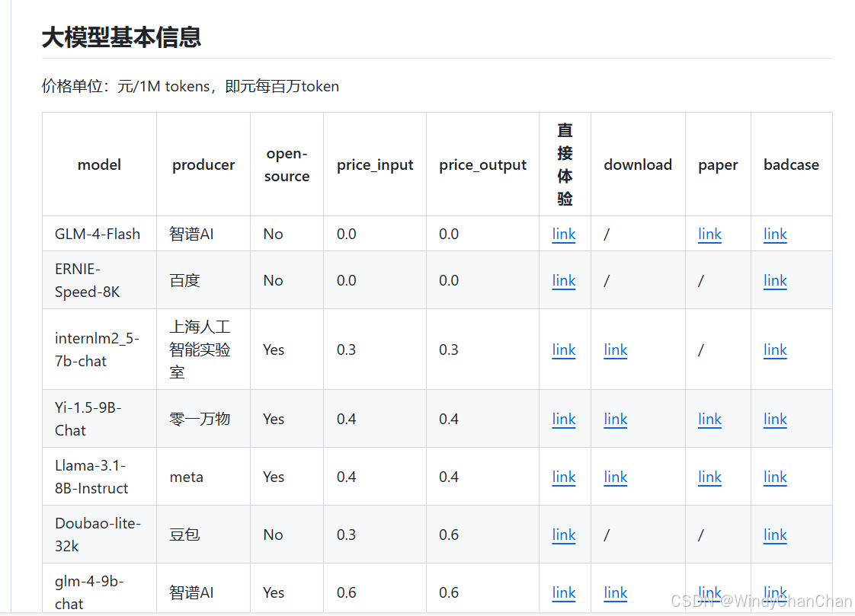Click the model column header

coord(99,164)
